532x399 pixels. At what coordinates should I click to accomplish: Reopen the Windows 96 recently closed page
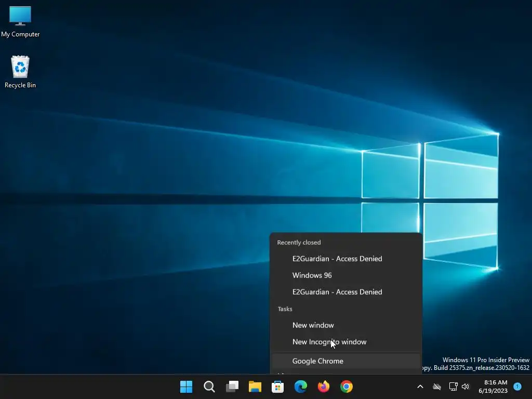[x=346, y=275]
